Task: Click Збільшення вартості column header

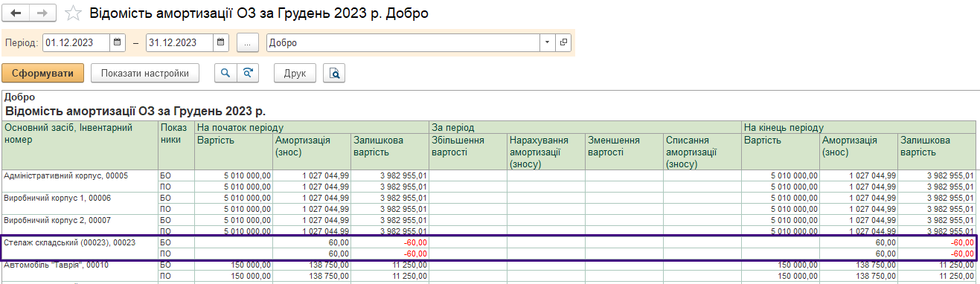Action: [469, 152]
